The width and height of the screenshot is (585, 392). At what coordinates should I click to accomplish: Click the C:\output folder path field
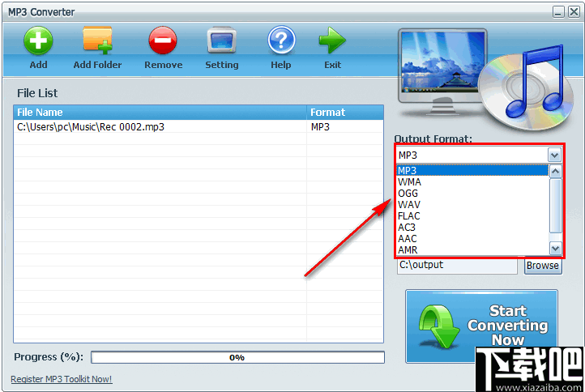457,265
